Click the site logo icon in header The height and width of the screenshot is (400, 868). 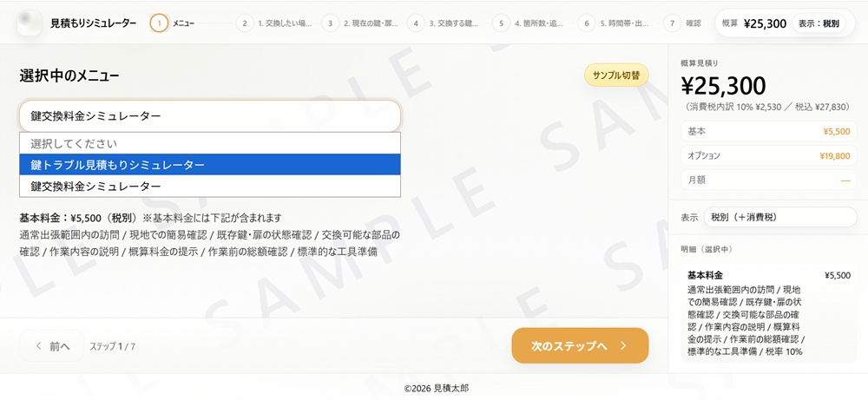tap(30, 23)
